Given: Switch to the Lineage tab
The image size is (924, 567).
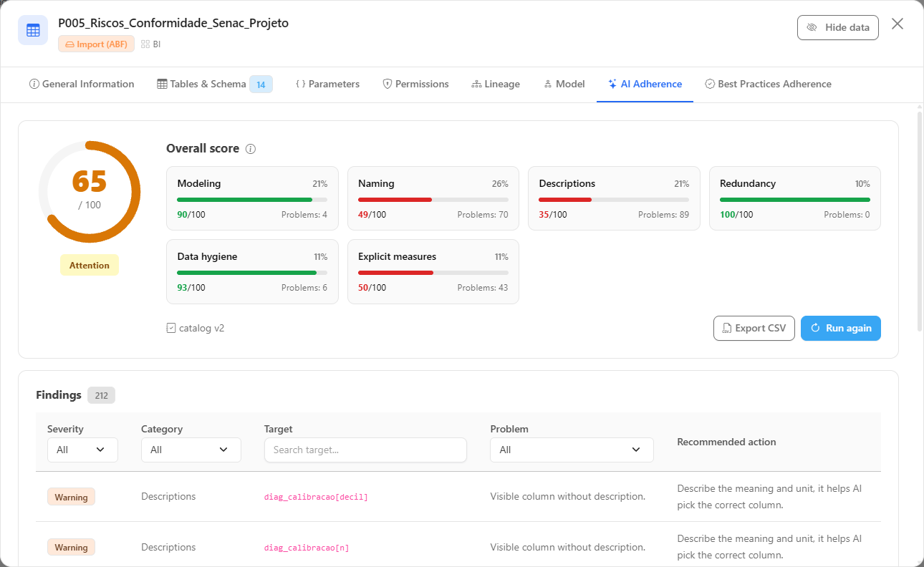Looking at the screenshot, I should click(496, 84).
